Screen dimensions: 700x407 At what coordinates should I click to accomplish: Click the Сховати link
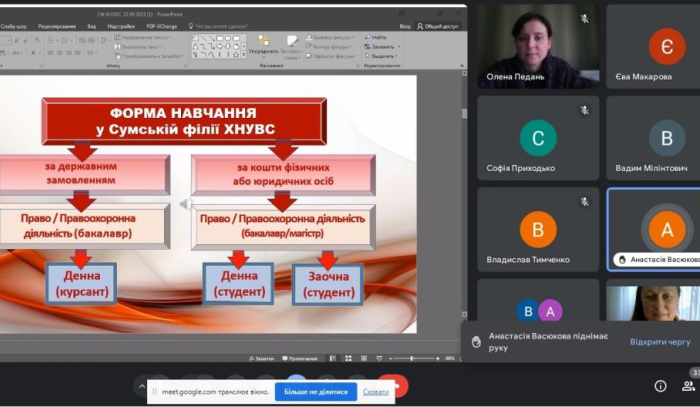click(375, 392)
